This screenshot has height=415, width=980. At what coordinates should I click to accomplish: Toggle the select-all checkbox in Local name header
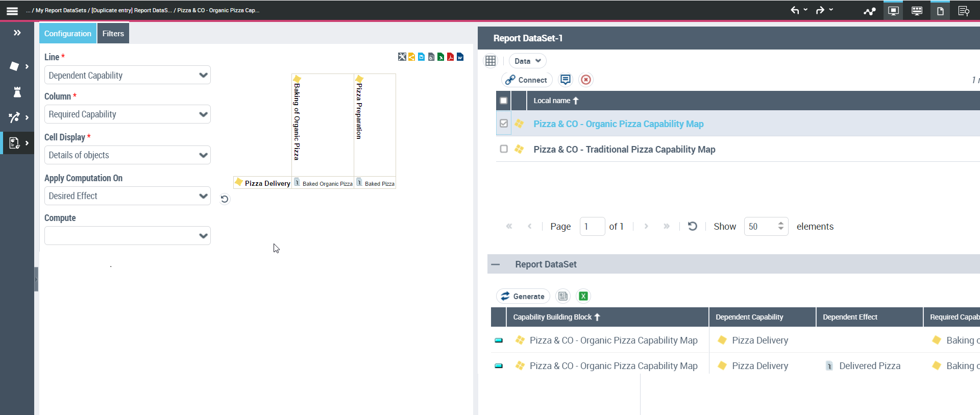coord(504,101)
